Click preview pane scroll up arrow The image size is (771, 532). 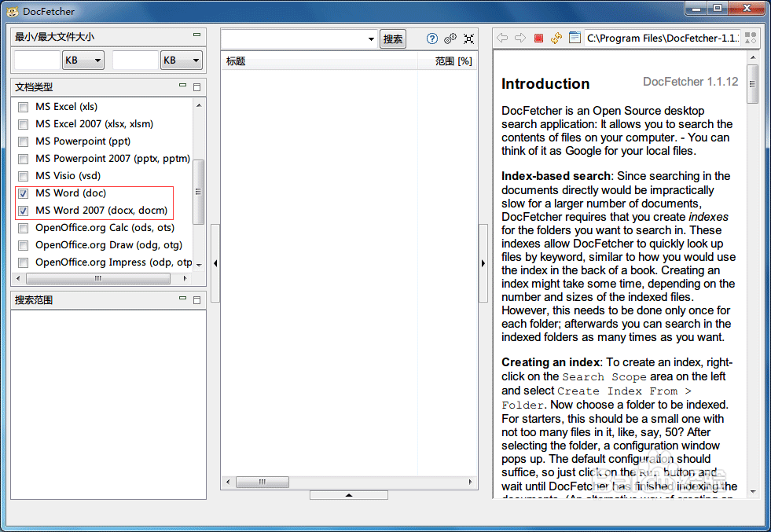[x=753, y=57]
